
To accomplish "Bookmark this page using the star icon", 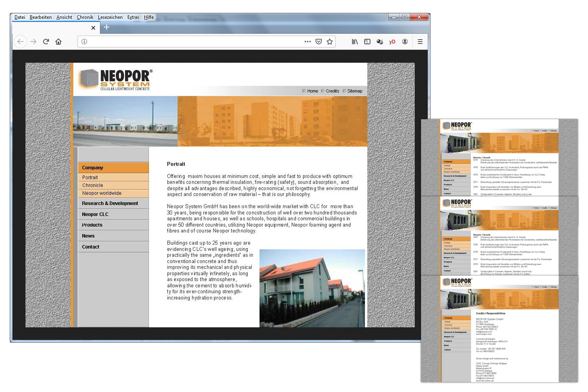I will coord(330,42).
